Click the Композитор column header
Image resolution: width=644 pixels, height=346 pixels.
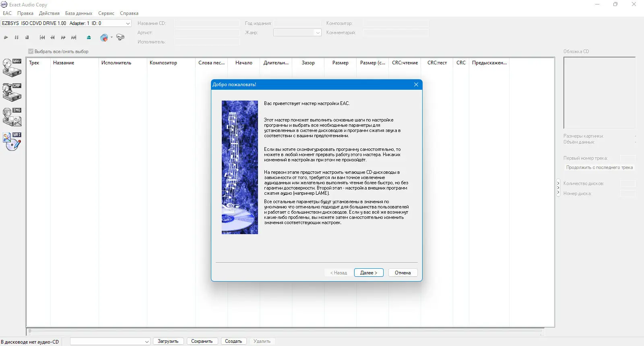(171, 63)
